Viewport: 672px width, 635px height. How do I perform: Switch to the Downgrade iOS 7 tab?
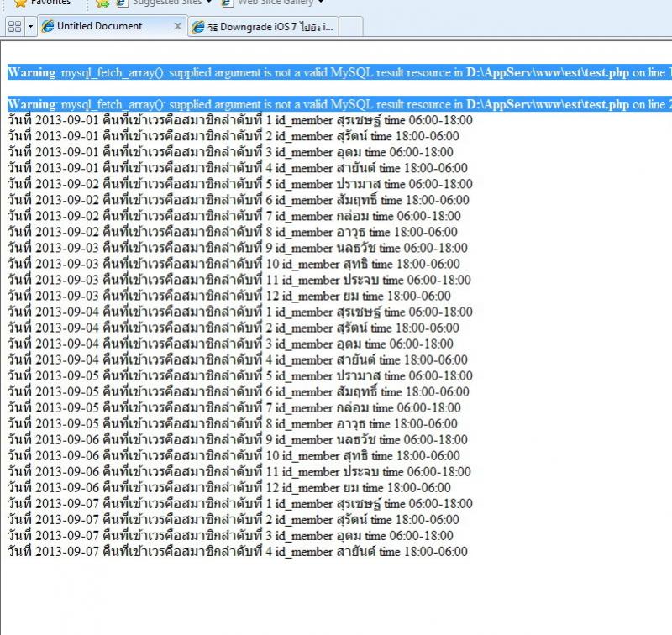[263, 27]
